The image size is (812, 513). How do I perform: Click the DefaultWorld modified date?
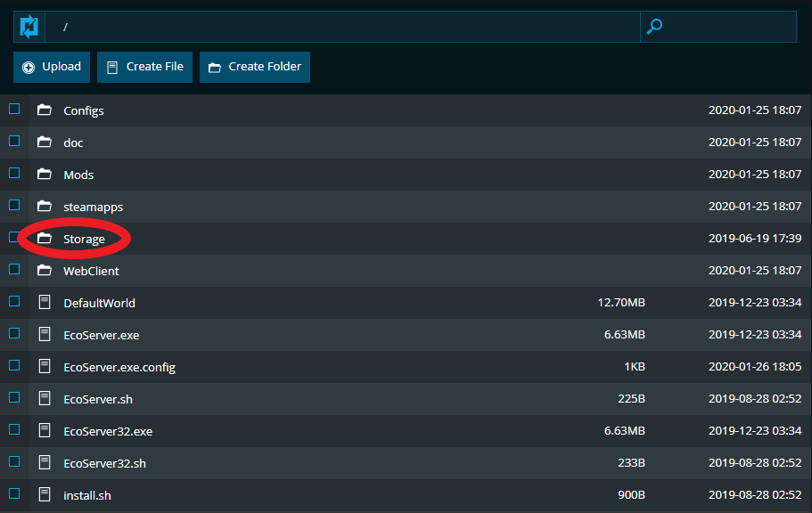755,302
